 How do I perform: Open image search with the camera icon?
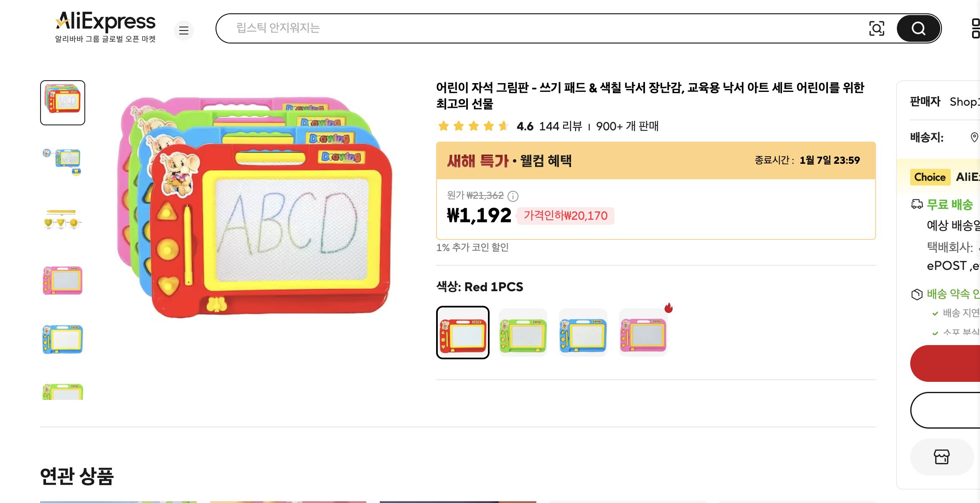[878, 28]
